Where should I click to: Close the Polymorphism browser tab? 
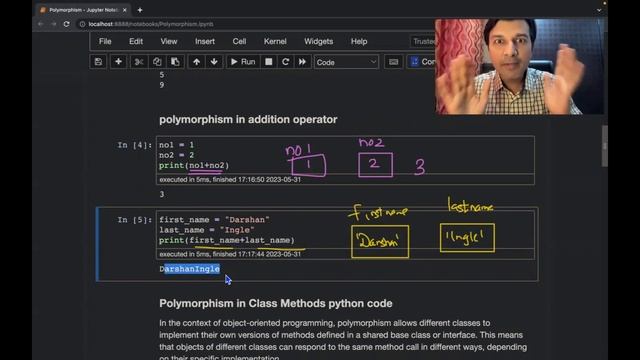tap(124, 10)
